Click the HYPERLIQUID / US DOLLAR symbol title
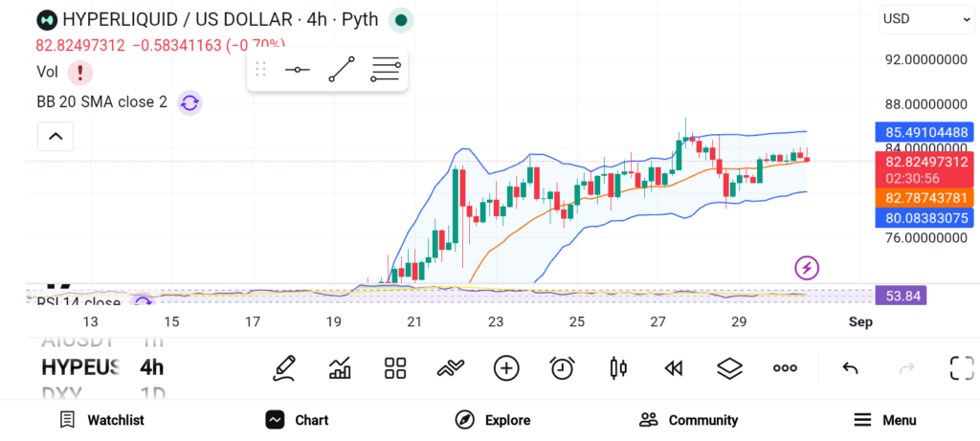Screen dimensions: 980x441 pyautogui.click(x=177, y=19)
